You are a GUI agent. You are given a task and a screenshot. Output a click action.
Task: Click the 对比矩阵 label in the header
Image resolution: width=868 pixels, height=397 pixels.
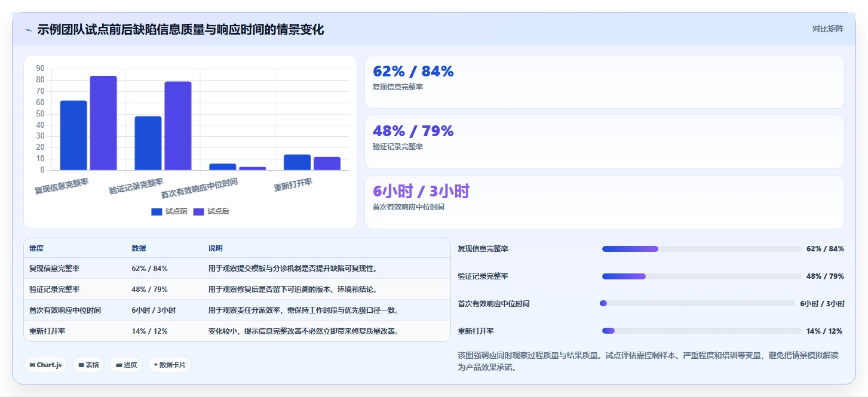click(x=827, y=29)
